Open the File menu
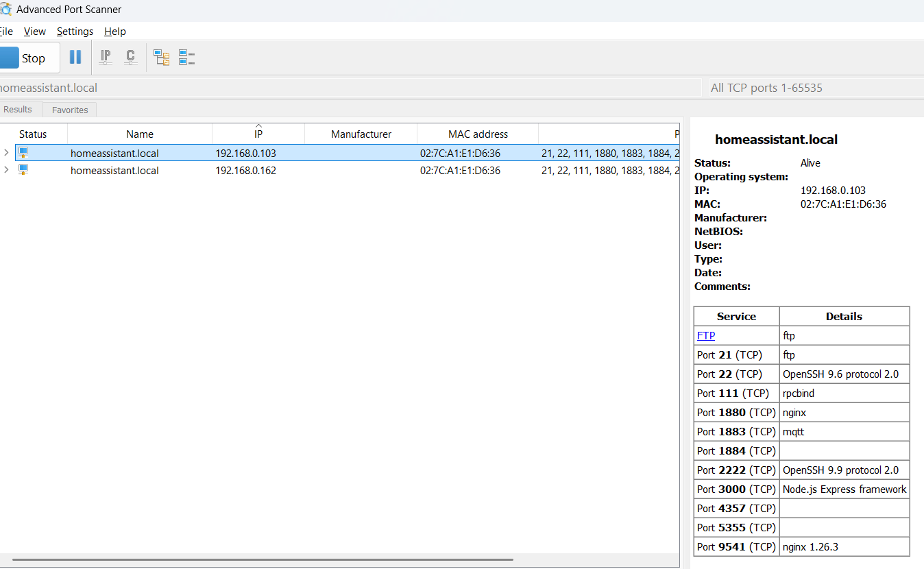This screenshot has height=569, width=924. point(5,32)
